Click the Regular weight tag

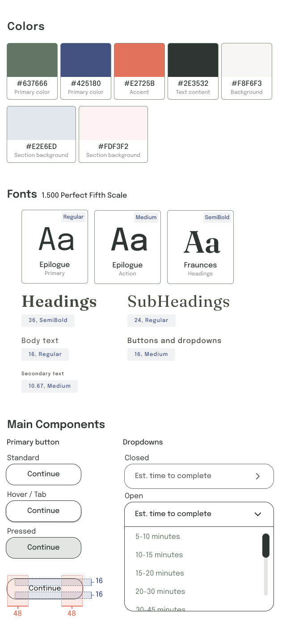click(x=73, y=217)
